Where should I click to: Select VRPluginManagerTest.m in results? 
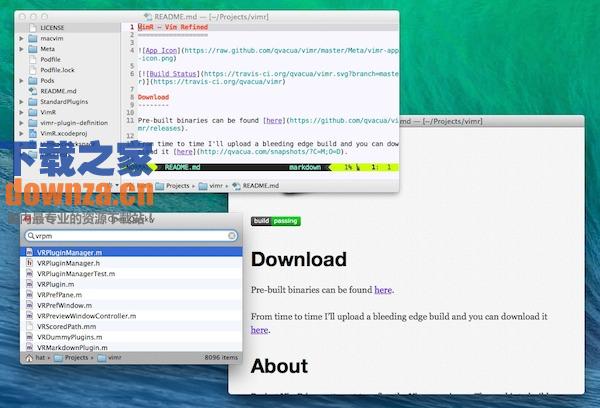[131, 274]
